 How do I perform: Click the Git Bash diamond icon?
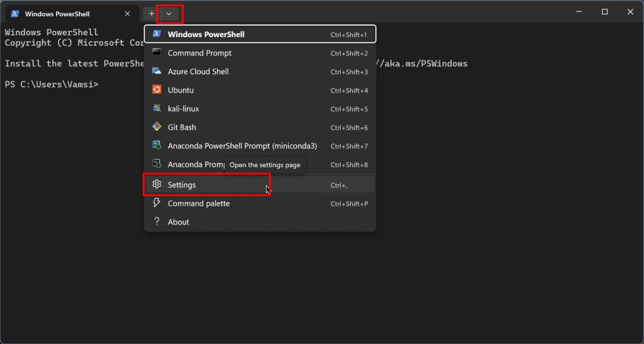pyautogui.click(x=157, y=127)
